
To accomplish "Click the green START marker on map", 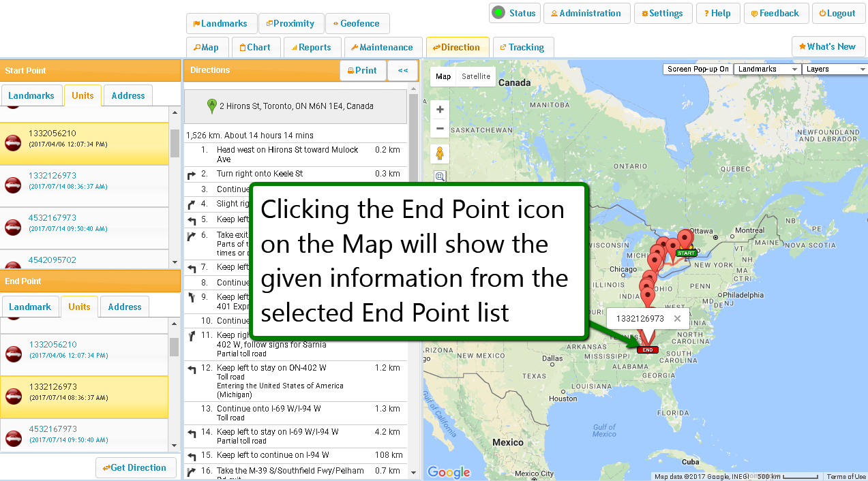I will pos(686,253).
